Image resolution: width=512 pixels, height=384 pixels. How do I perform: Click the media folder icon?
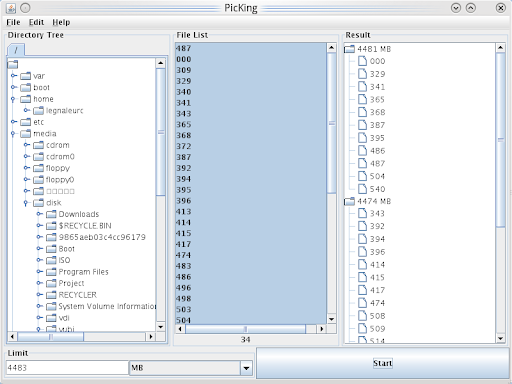coord(25,134)
